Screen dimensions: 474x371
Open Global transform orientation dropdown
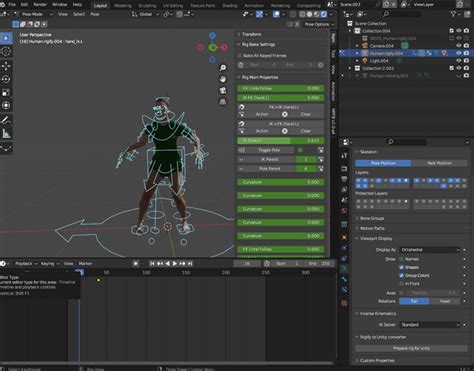145,14
